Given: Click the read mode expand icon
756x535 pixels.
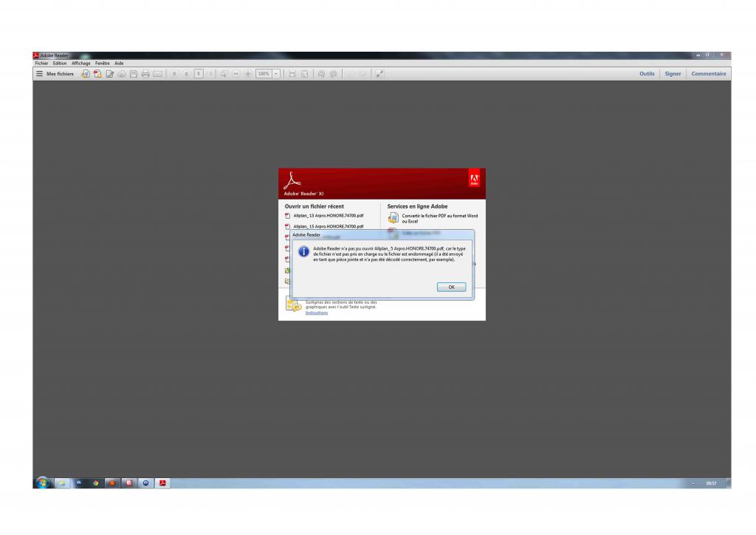Looking at the screenshot, I should point(379,74).
